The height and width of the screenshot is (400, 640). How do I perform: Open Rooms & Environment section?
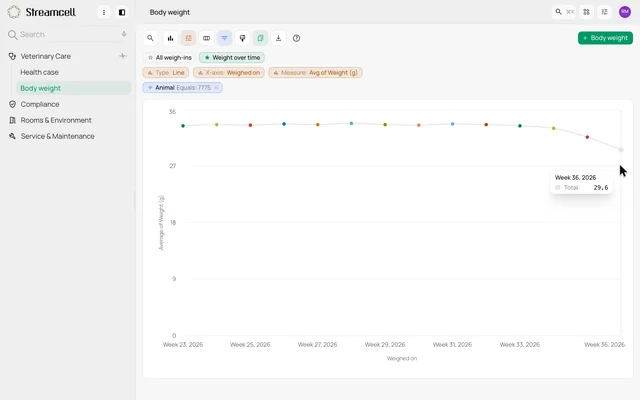[x=56, y=120]
